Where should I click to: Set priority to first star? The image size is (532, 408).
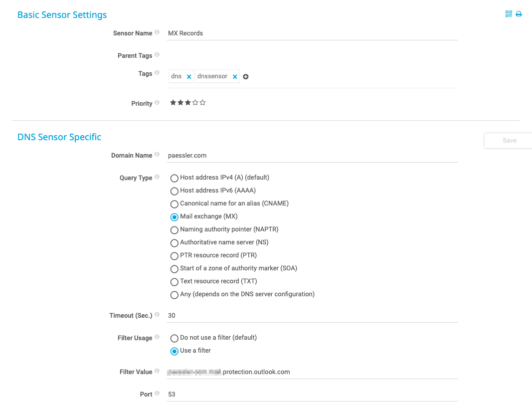coord(173,103)
